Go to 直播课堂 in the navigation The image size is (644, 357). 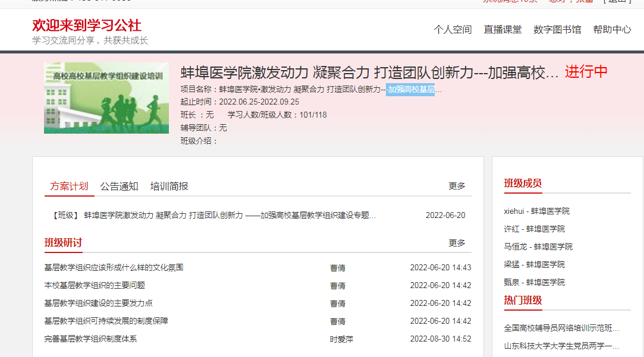click(502, 30)
